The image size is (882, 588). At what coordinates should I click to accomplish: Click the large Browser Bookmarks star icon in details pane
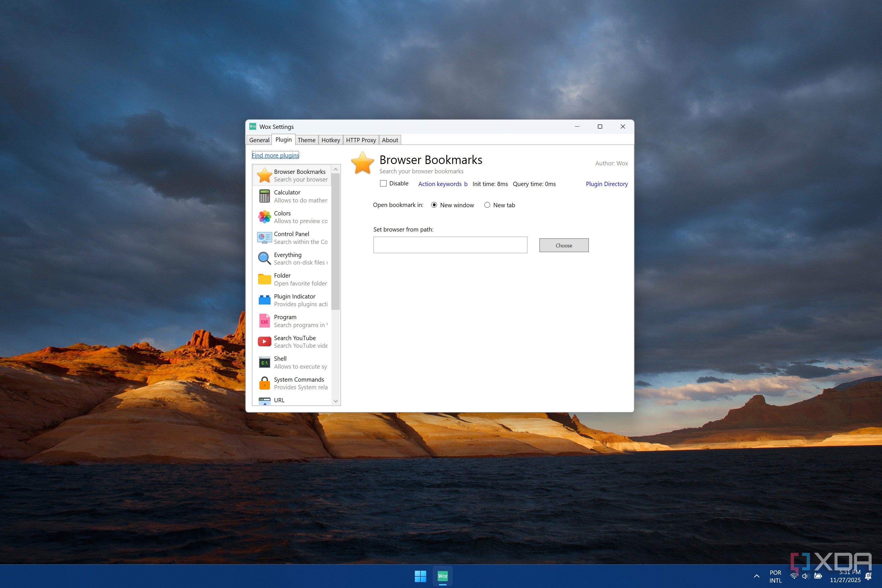click(363, 163)
